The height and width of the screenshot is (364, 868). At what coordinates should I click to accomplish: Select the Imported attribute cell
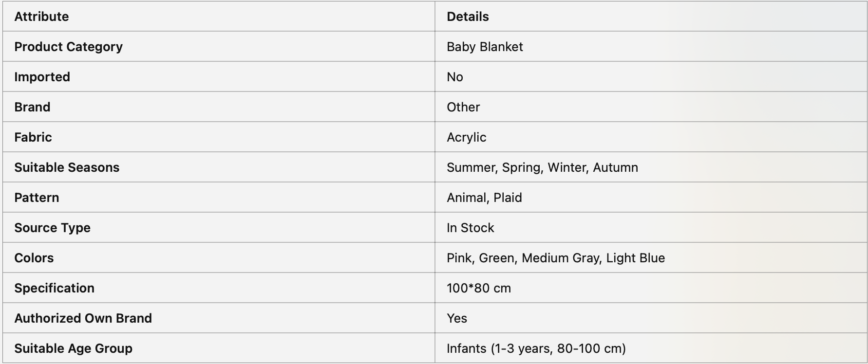click(42, 77)
